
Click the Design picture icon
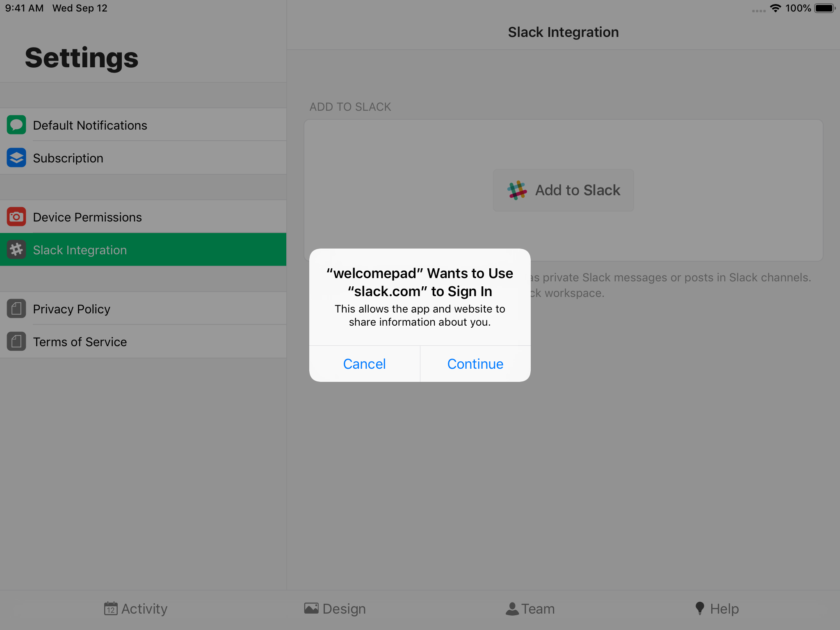311,608
